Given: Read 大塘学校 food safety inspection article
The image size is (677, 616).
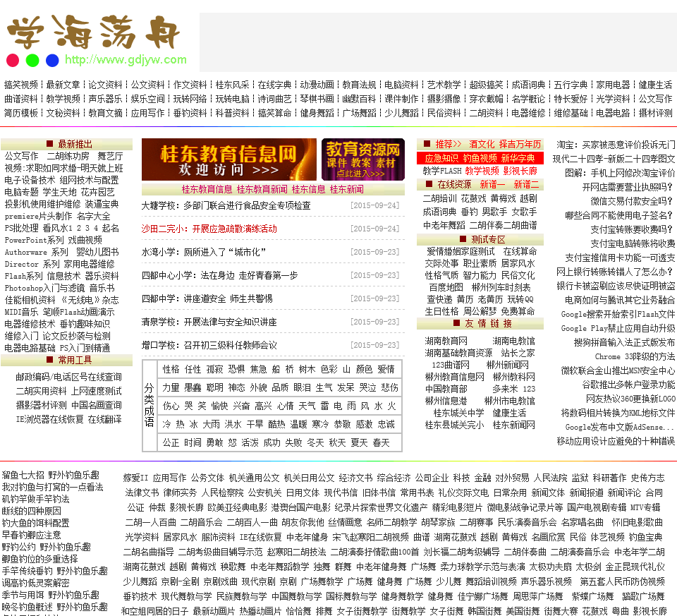Looking at the screenshot, I should pos(226,205).
